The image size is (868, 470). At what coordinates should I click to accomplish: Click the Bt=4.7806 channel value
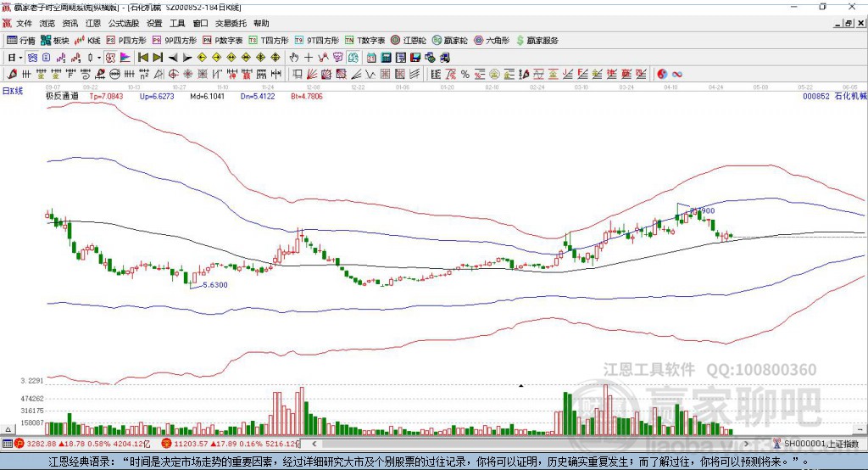point(307,96)
